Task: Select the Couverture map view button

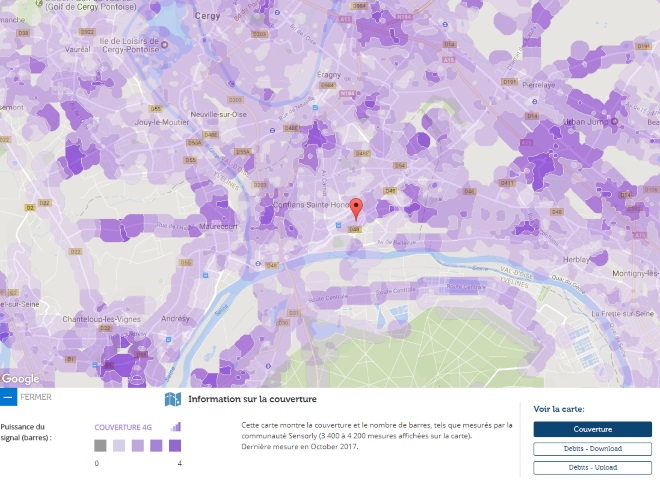Action: [x=593, y=429]
